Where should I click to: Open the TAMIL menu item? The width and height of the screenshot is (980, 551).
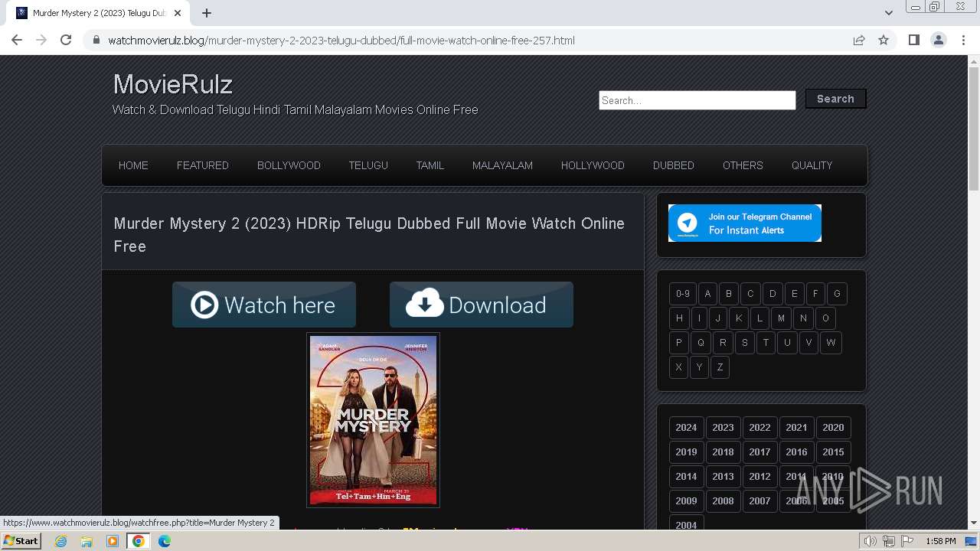(x=430, y=165)
